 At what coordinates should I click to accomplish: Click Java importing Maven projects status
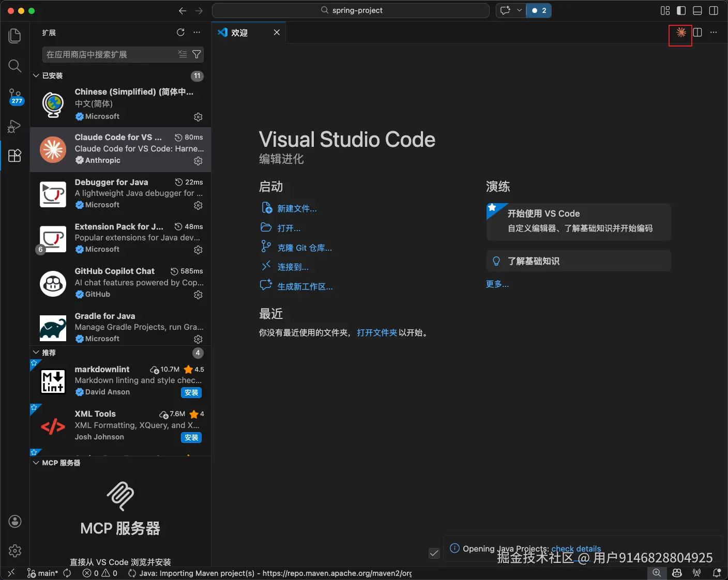tap(270, 573)
